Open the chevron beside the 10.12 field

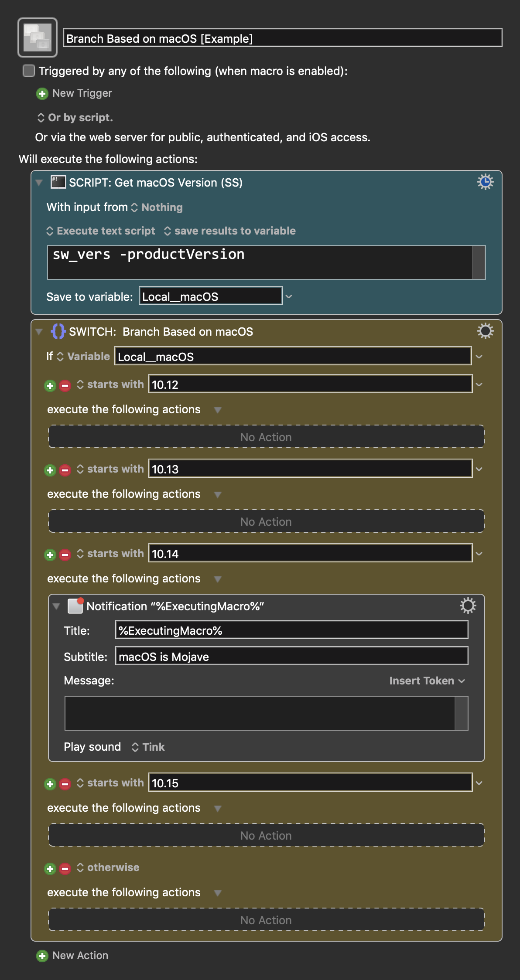(x=479, y=385)
